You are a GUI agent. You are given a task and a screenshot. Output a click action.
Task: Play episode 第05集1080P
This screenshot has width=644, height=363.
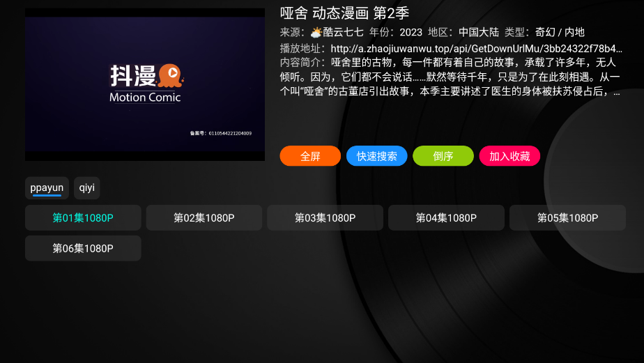pos(567,217)
